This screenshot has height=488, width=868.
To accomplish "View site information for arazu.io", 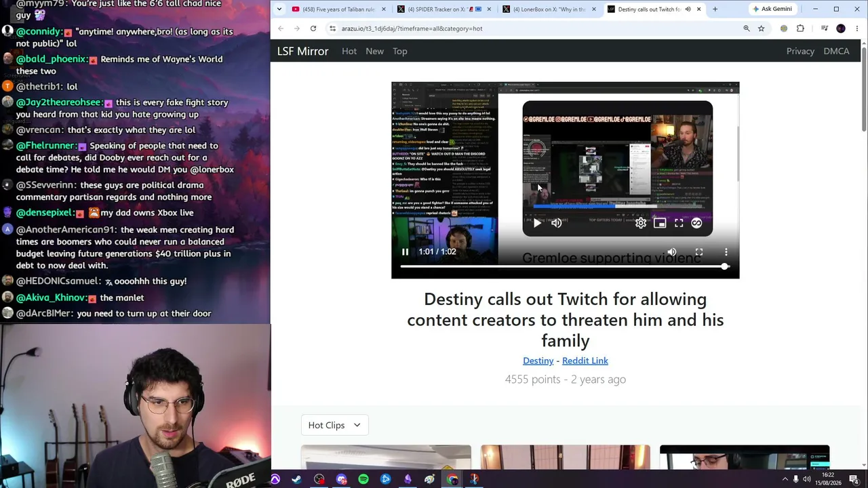I will click(x=332, y=28).
